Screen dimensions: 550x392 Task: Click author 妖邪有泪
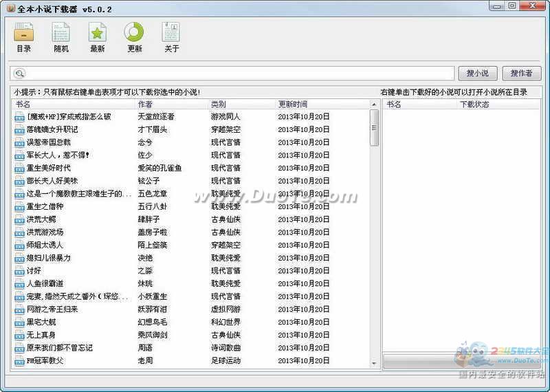pos(152,310)
